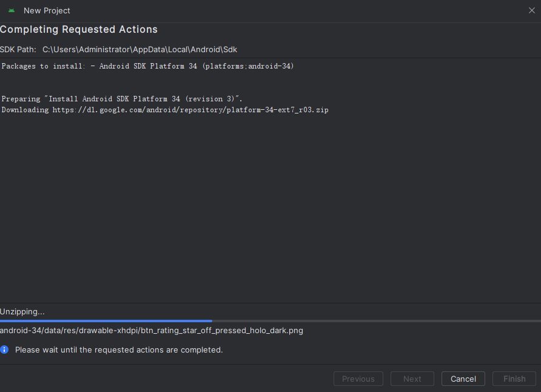Click the disabled Previous button
541x392 pixels.
pyautogui.click(x=358, y=379)
